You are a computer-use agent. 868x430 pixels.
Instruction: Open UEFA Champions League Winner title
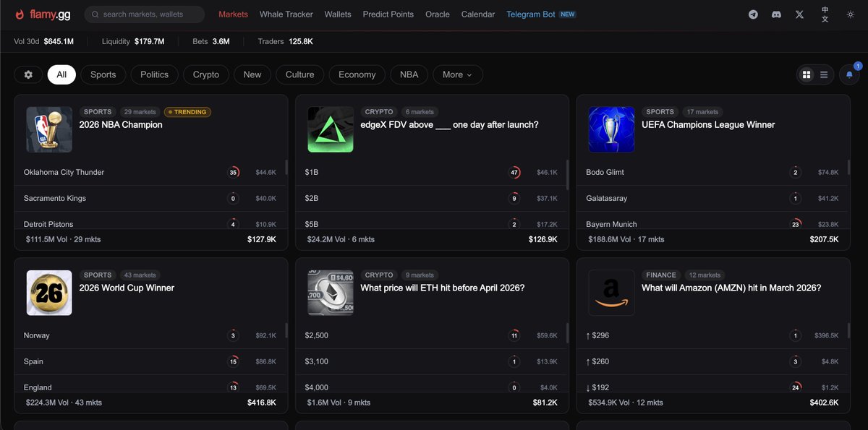(x=708, y=125)
